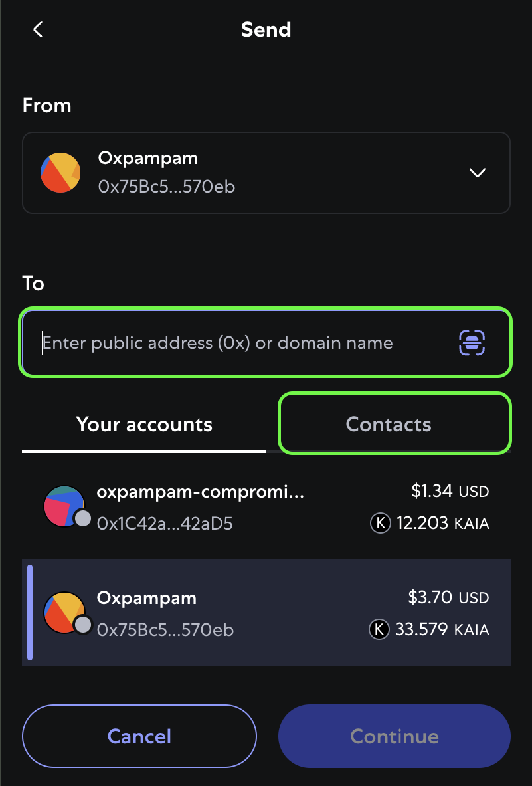This screenshot has height=786, width=532.
Task: Click the $1.34 USD balance
Action: coord(450,491)
